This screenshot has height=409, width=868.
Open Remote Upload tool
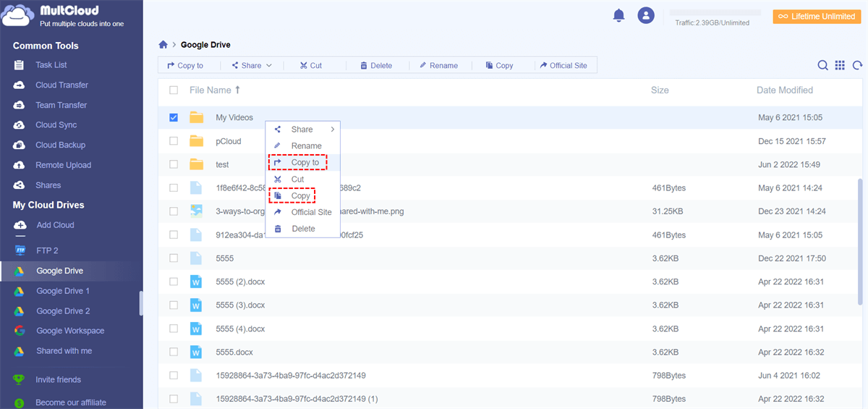[x=63, y=165]
